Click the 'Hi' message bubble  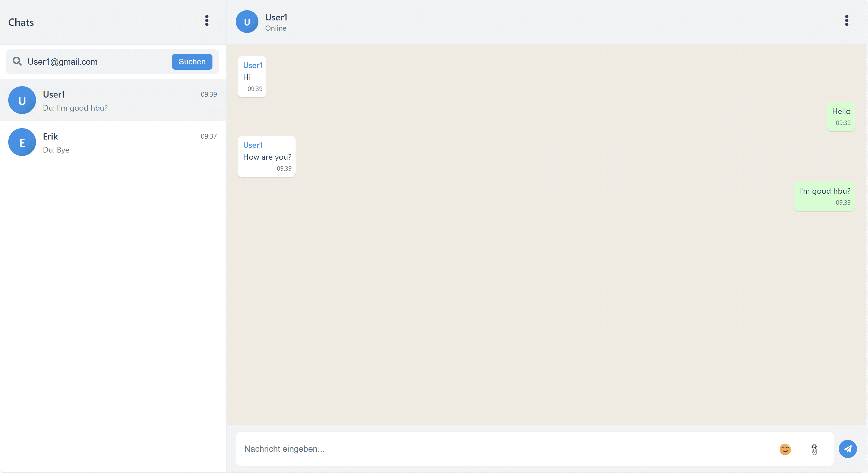[x=252, y=77]
